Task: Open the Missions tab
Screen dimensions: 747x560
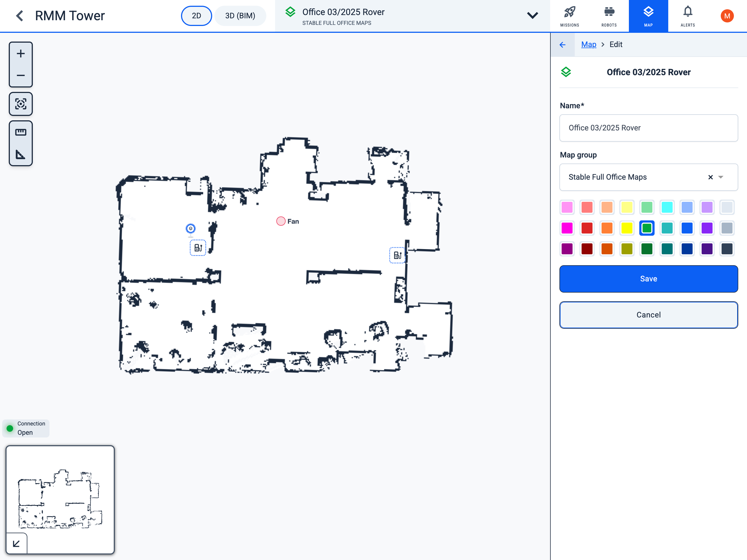Action: pyautogui.click(x=569, y=16)
